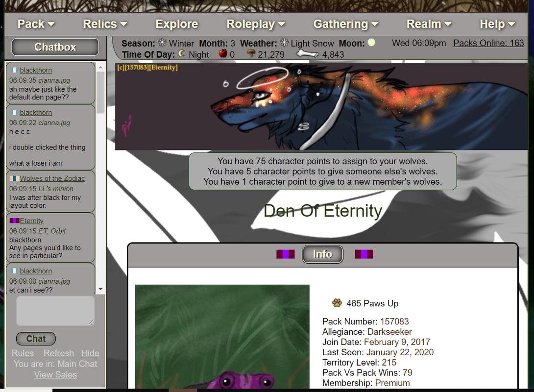
Task: Click the pack avatar image with purple creature
Action: click(222, 337)
